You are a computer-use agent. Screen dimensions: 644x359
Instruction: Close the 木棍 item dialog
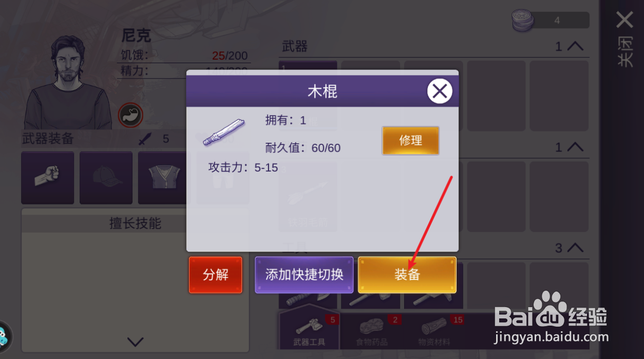coord(440,91)
